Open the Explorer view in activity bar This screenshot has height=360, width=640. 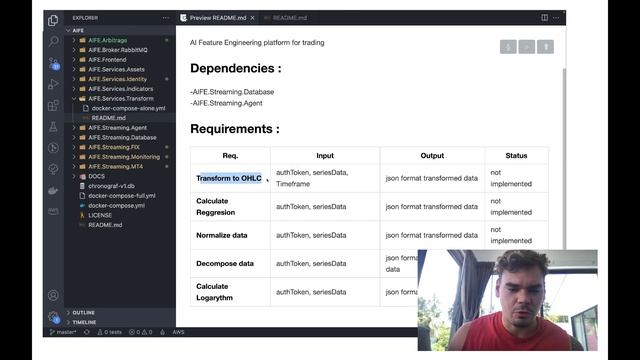pos(53,20)
